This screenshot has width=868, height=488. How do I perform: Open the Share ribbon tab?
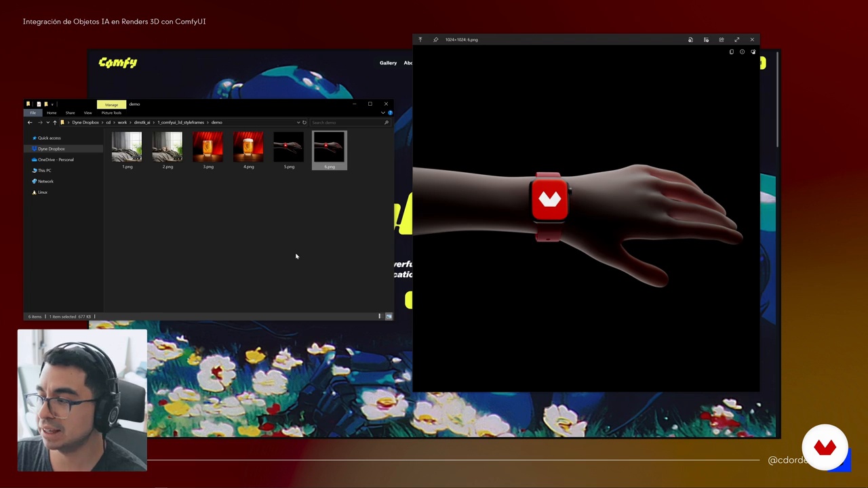(70, 113)
